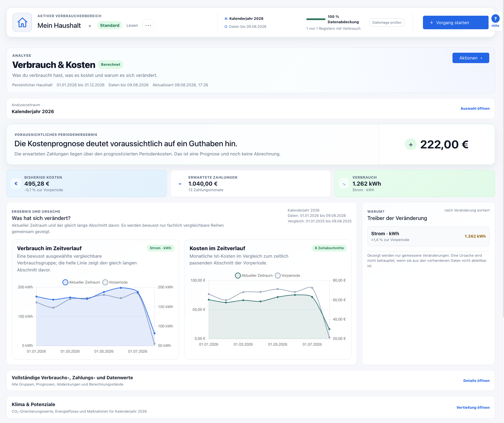Click the euro icon in Bisherige Kosten
The height and width of the screenshot is (423, 504).
pyautogui.click(x=16, y=184)
